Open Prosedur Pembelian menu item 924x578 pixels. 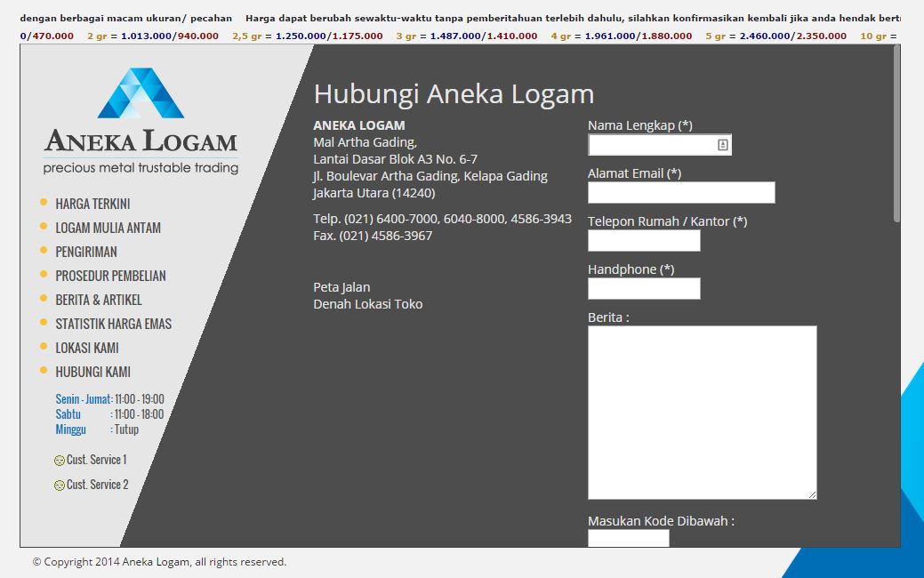point(111,277)
